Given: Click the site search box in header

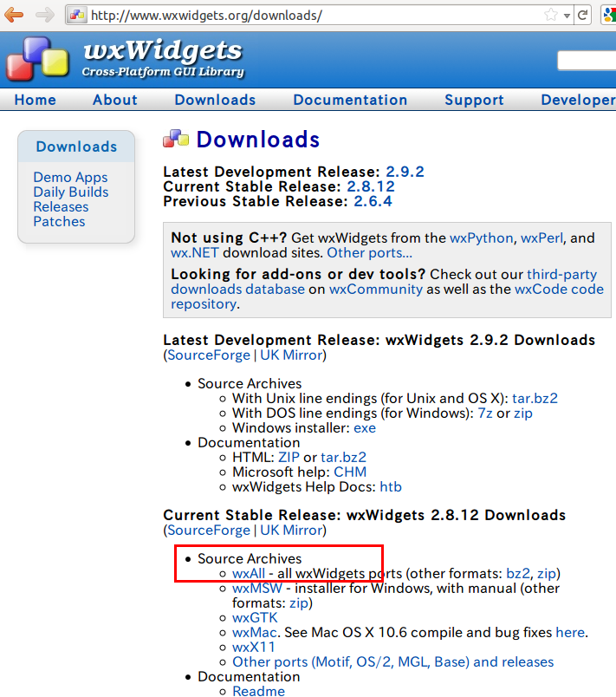Looking at the screenshot, I should (x=587, y=61).
